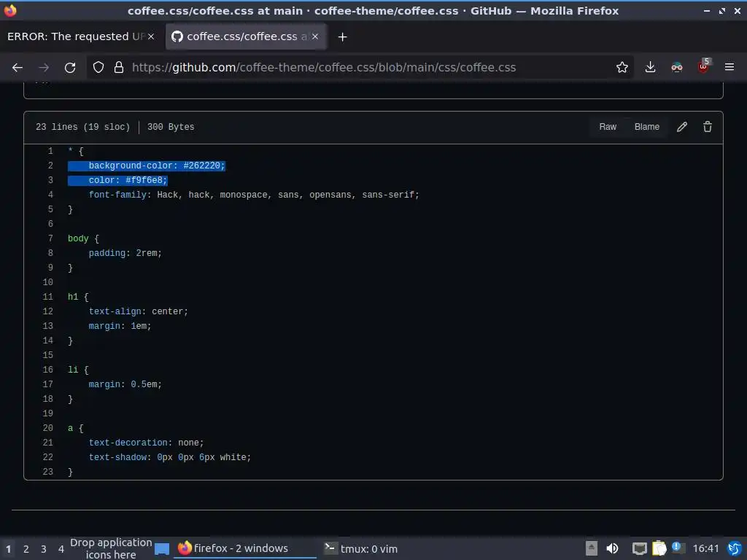The image size is (747, 560).
Task: Switch to workspace 2 in taskbar
Action: click(26, 549)
